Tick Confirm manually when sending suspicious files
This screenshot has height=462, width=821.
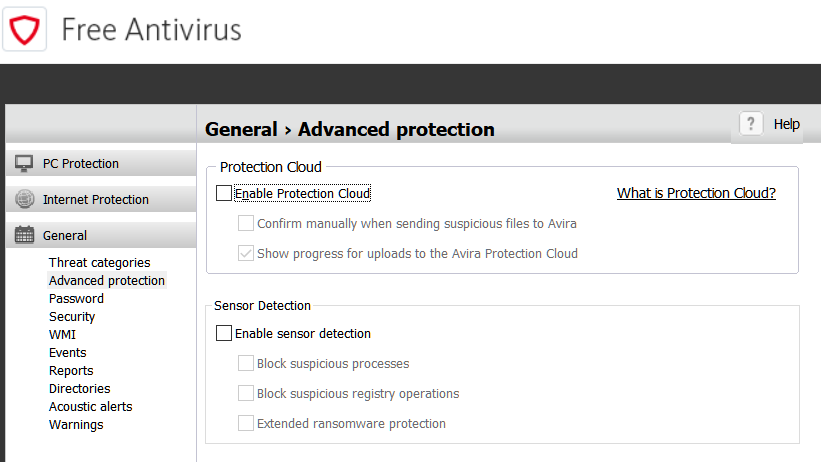point(246,223)
